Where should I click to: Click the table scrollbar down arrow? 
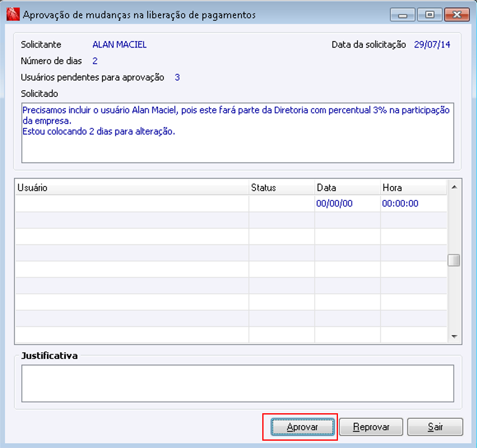454,336
